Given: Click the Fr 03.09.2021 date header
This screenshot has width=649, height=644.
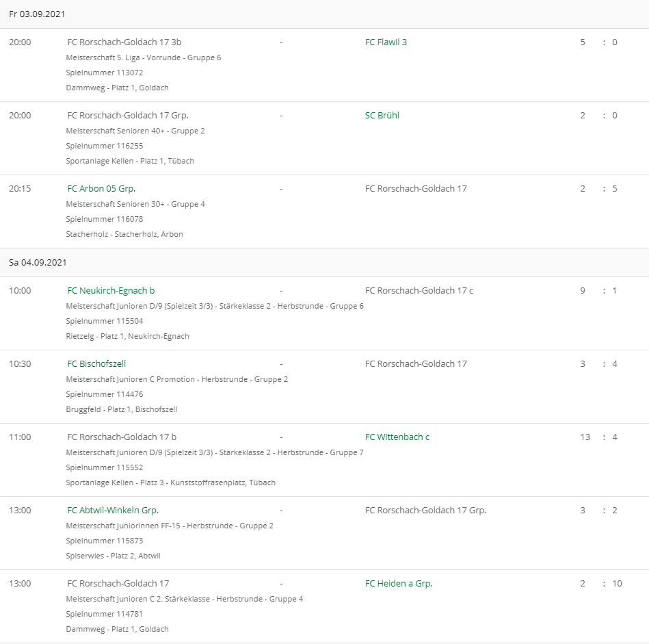Looking at the screenshot, I should (x=37, y=14).
